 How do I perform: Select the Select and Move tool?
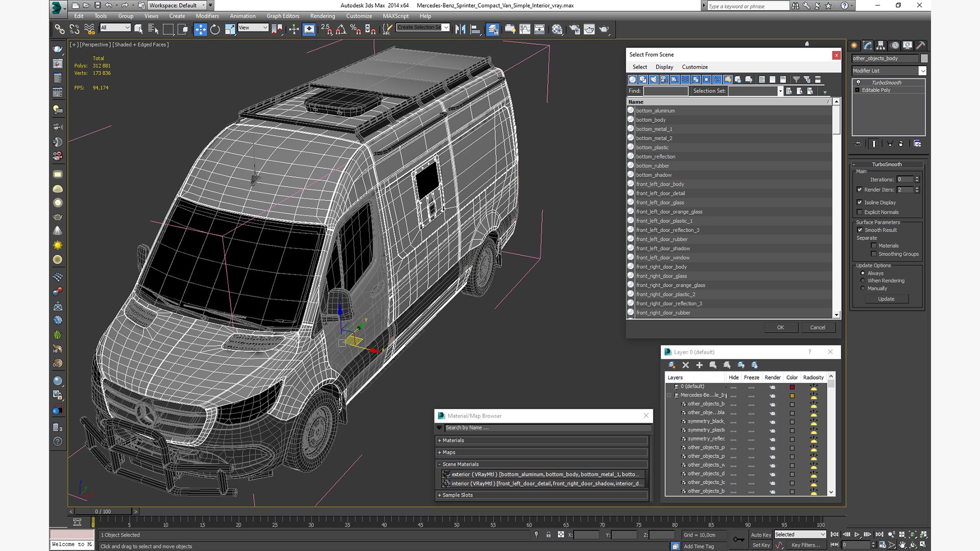pyautogui.click(x=201, y=29)
